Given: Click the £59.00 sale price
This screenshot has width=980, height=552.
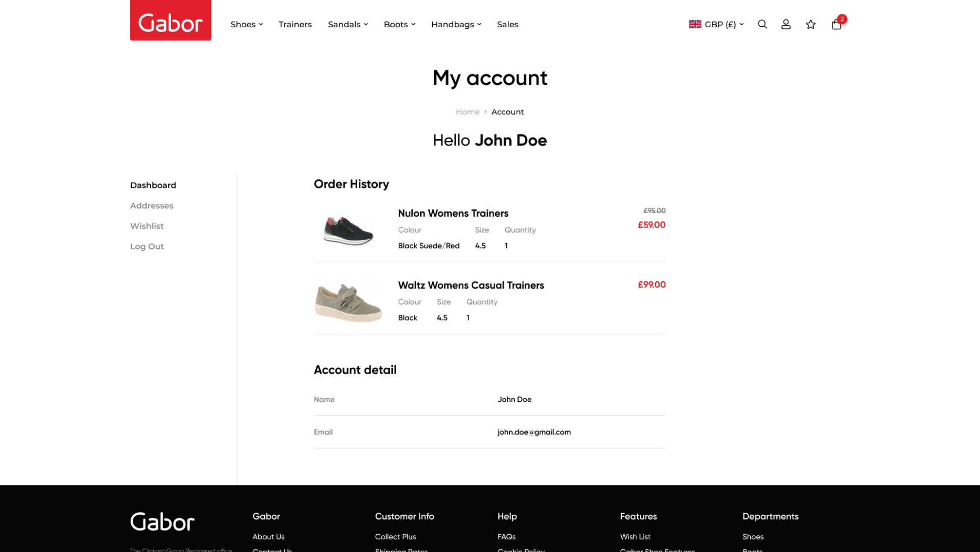Looking at the screenshot, I should point(651,225).
